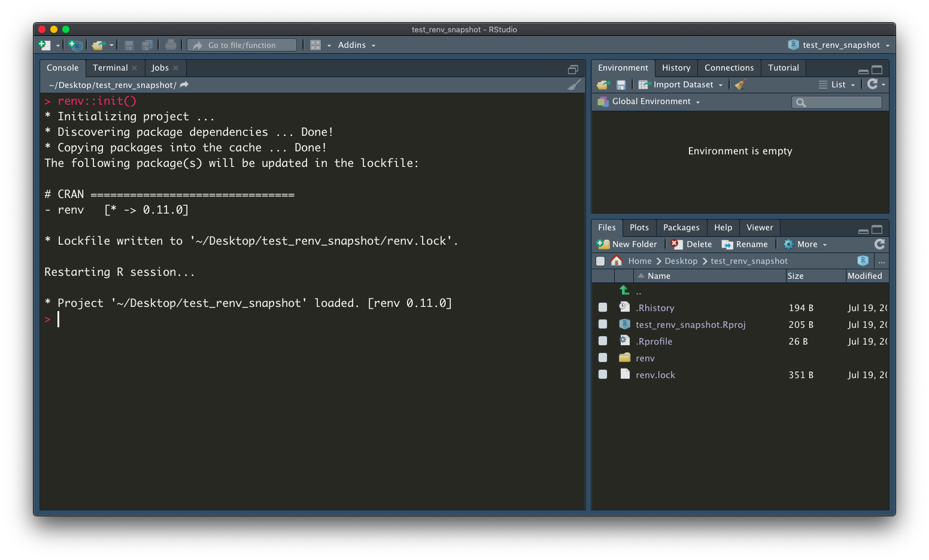
Task: Open the test_renv_snapshot project menu
Action: coord(839,45)
